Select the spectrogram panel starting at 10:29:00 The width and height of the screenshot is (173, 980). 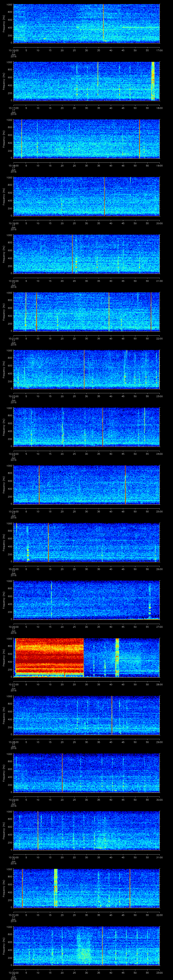click(x=86, y=773)
